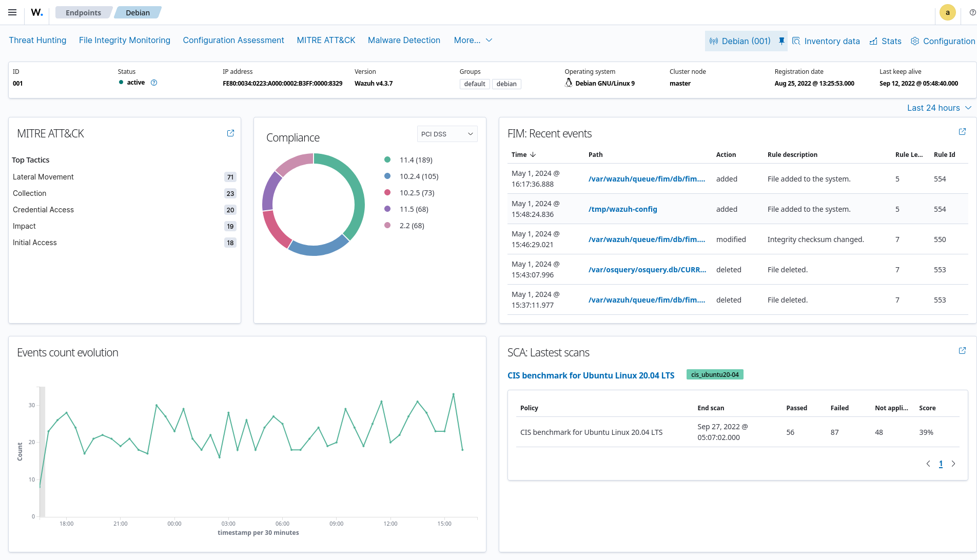The image size is (977, 560).
Task: Open CIS benchmark for Ubuntu Linux 20.04 LTS link
Action: coord(591,375)
